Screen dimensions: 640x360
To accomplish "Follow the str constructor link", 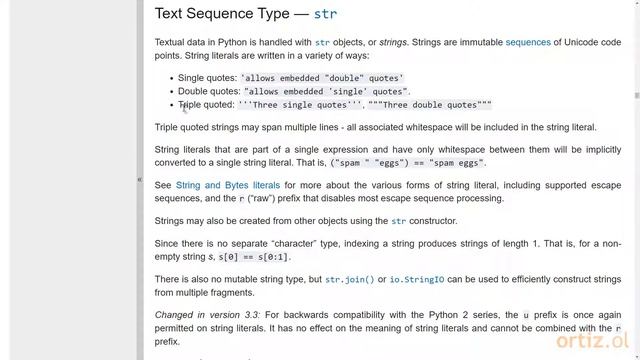I will [398, 221].
